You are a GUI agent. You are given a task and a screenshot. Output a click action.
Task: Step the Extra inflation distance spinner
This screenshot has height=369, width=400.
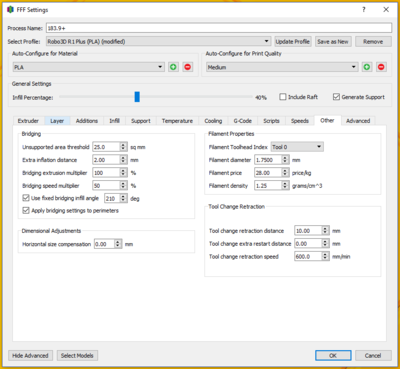tap(123, 160)
